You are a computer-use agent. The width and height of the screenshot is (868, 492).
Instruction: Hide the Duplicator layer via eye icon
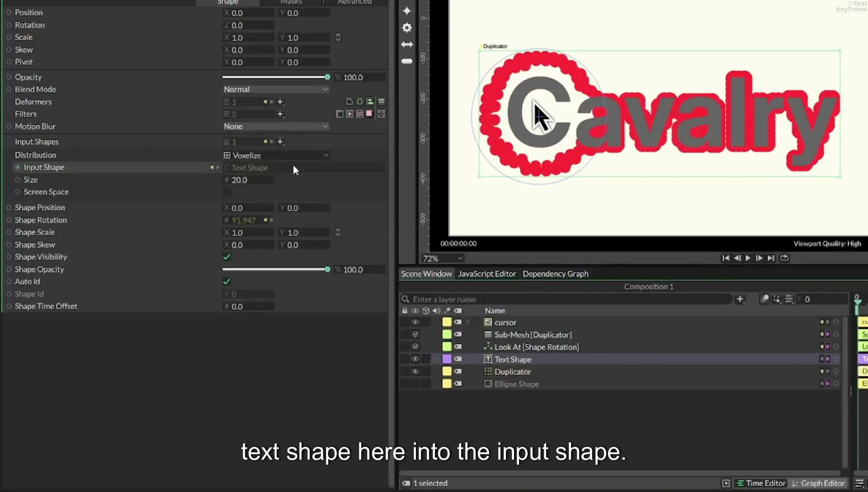coord(415,371)
